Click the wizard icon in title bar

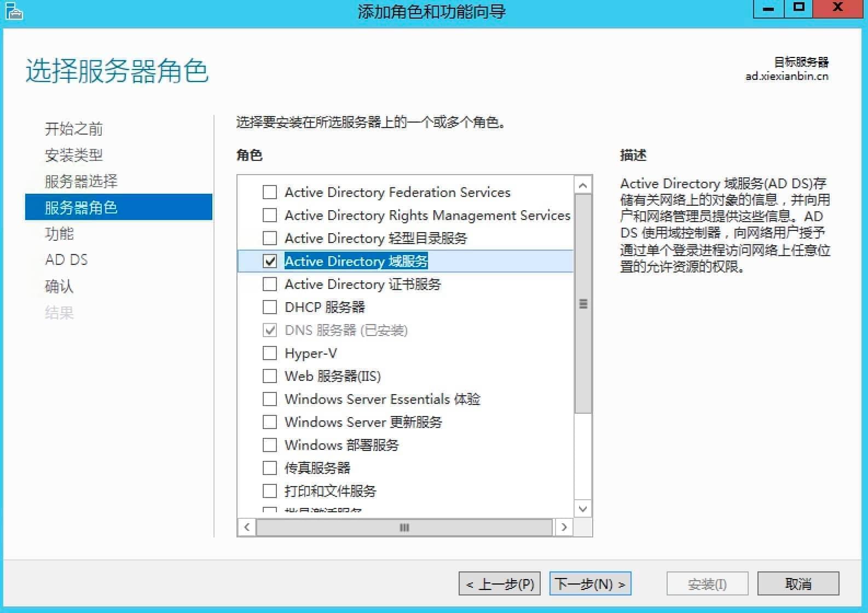[x=14, y=11]
